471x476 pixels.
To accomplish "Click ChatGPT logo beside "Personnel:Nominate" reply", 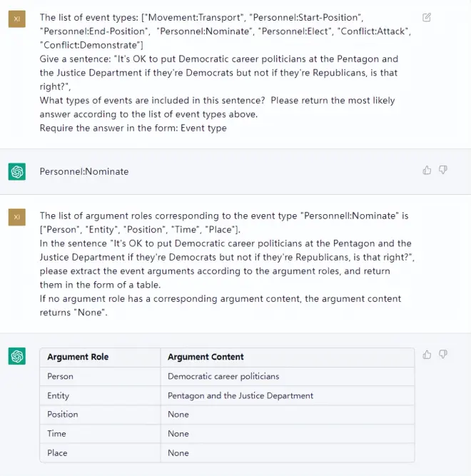I will (x=17, y=171).
